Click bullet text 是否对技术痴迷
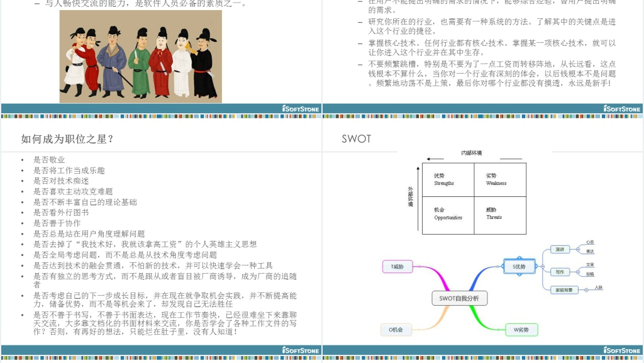This screenshot has width=644, height=363. click(x=61, y=181)
